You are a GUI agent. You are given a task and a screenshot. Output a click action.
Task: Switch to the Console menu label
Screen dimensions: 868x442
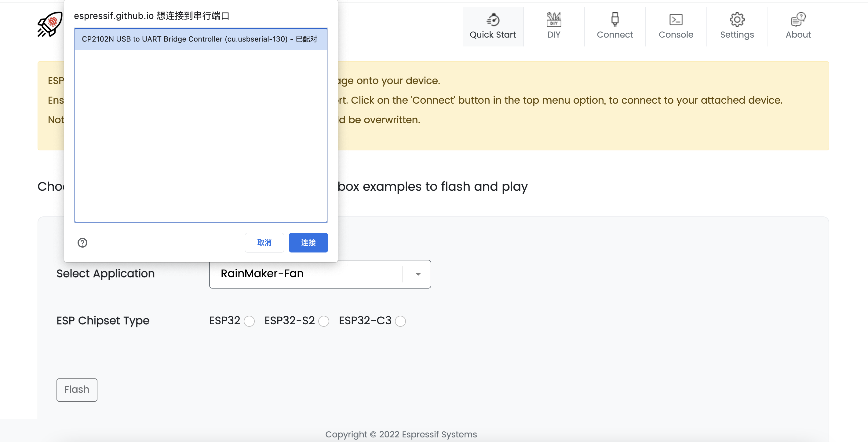676,35
